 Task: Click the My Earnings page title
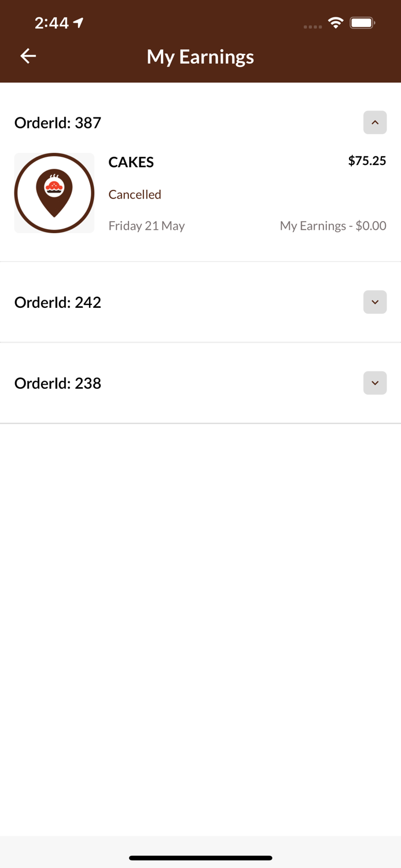click(x=200, y=57)
